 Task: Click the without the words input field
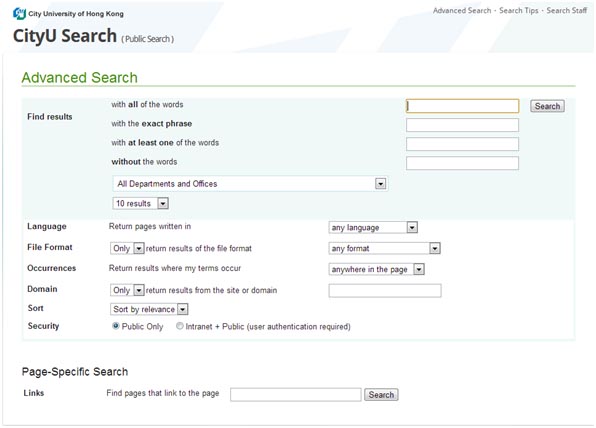[462, 163]
